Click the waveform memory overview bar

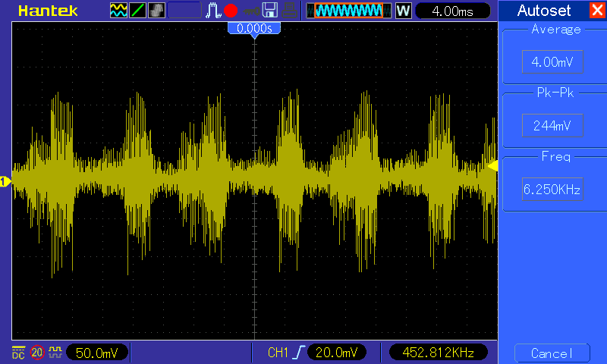pos(349,11)
